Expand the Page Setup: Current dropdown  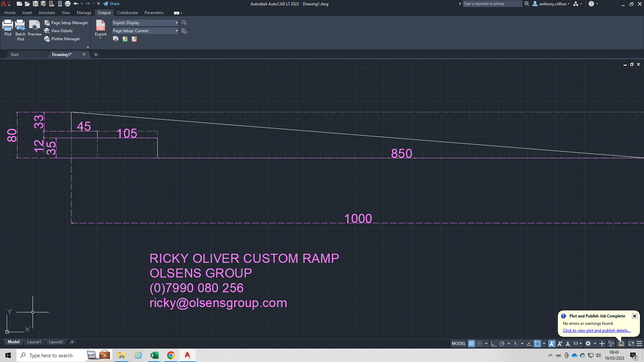point(176,31)
